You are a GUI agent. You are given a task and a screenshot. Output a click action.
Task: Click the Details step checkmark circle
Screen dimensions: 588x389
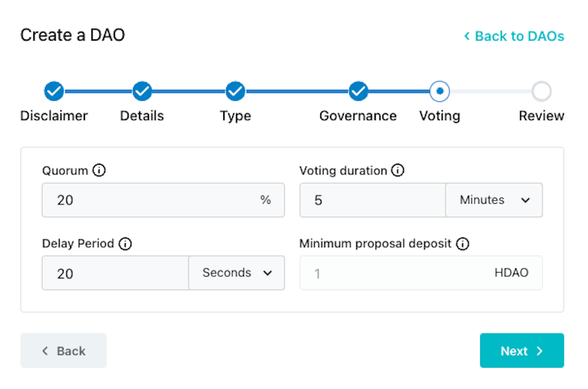click(142, 91)
